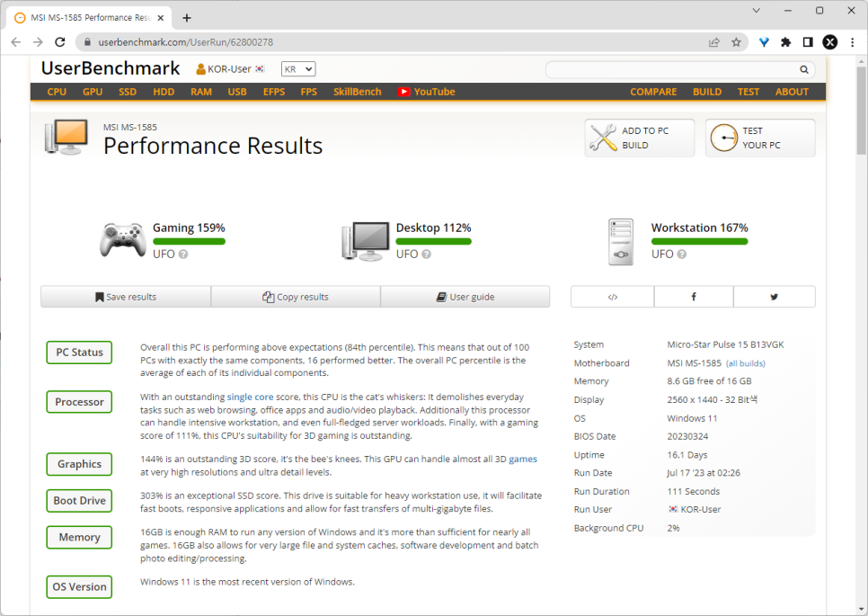Image resolution: width=868 pixels, height=616 pixels.
Task: Click the padlock site info icon
Action: pyautogui.click(x=87, y=42)
